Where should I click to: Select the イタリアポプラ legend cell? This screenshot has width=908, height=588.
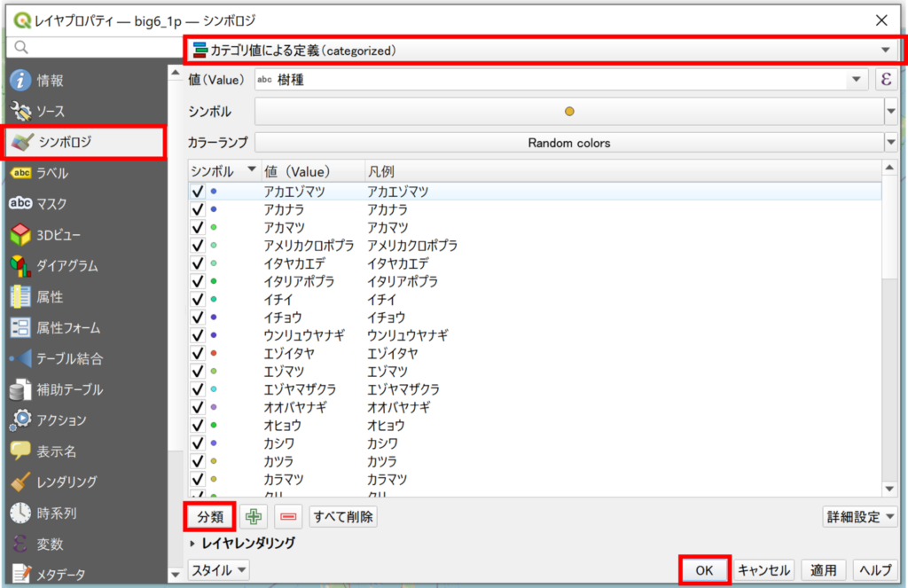click(x=403, y=281)
